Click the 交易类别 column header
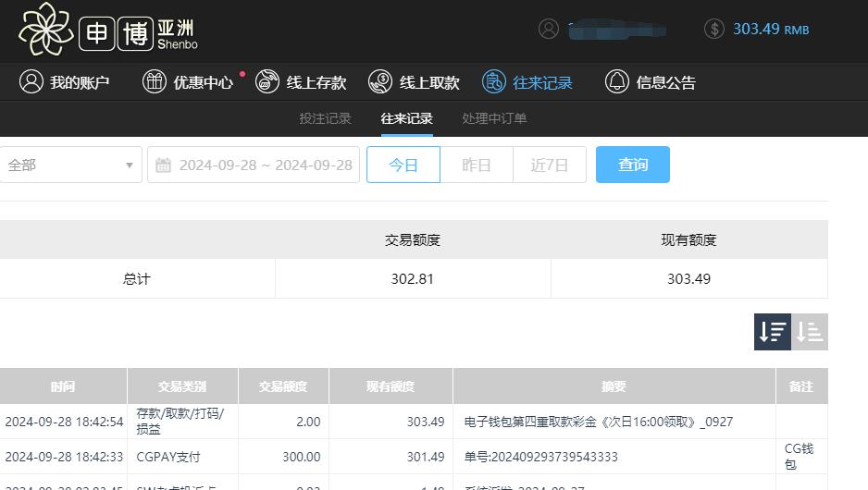 click(x=182, y=386)
